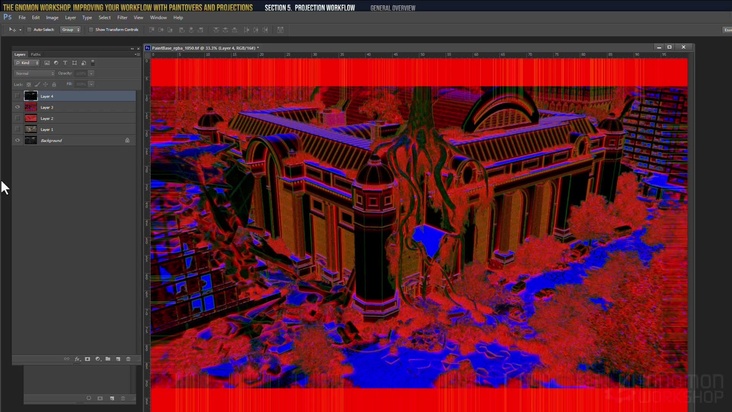Click lock all padlock icon
The width and height of the screenshot is (732, 412).
[54, 84]
